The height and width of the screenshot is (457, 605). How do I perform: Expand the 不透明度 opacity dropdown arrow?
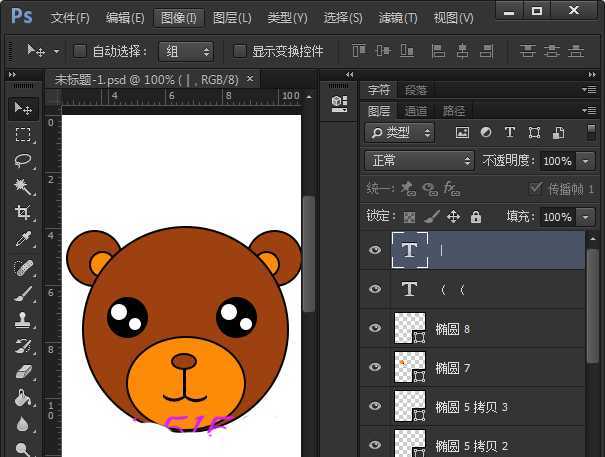[585, 161]
